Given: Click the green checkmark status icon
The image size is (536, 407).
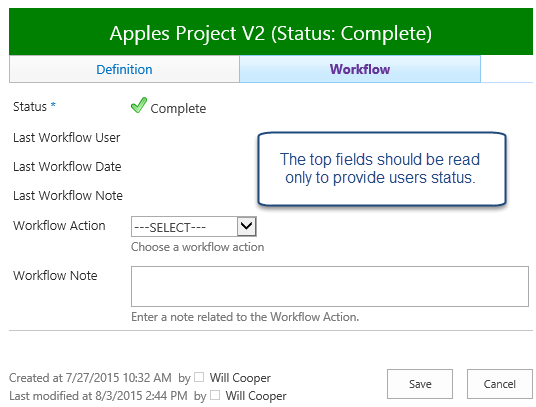Looking at the screenshot, I should click(x=139, y=105).
